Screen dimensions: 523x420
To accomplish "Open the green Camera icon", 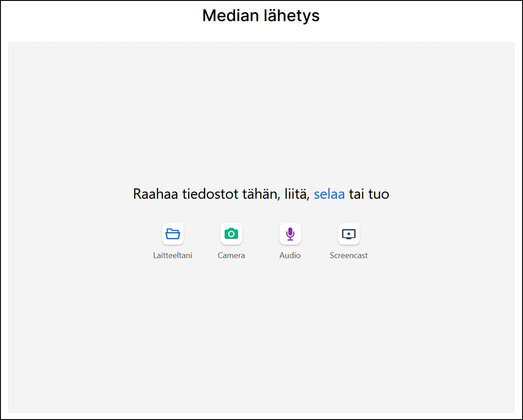I will (231, 234).
